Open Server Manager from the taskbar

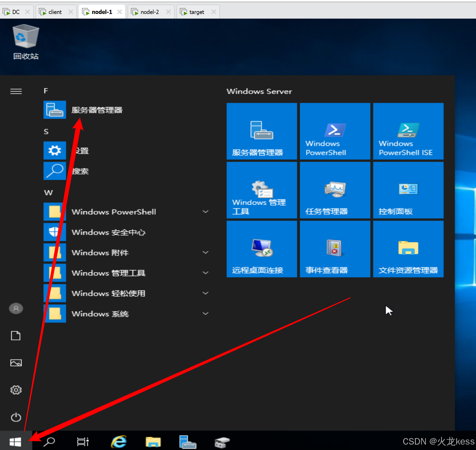coord(188,442)
